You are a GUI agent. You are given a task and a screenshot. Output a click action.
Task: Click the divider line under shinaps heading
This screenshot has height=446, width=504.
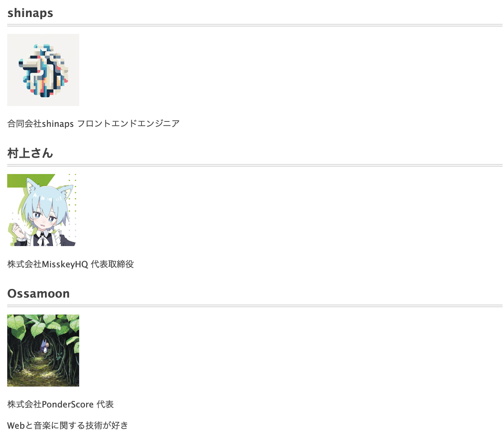pyautogui.click(x=255, y=25)
